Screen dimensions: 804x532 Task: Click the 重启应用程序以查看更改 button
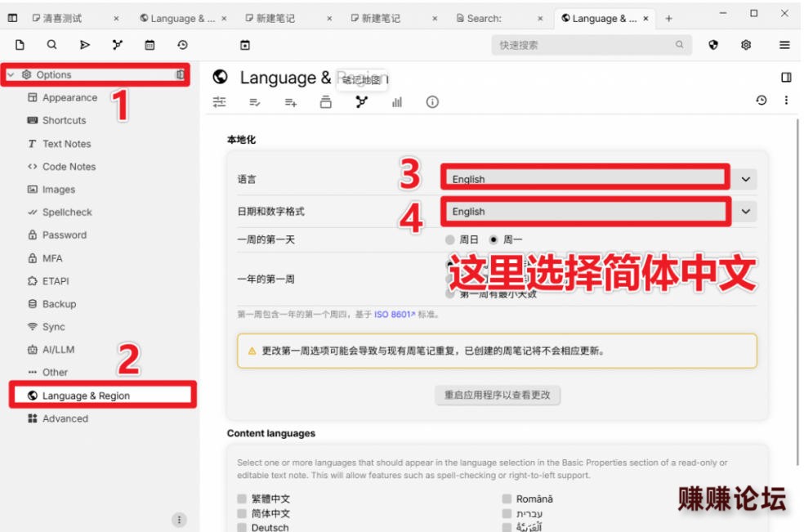tap(498, 395)
